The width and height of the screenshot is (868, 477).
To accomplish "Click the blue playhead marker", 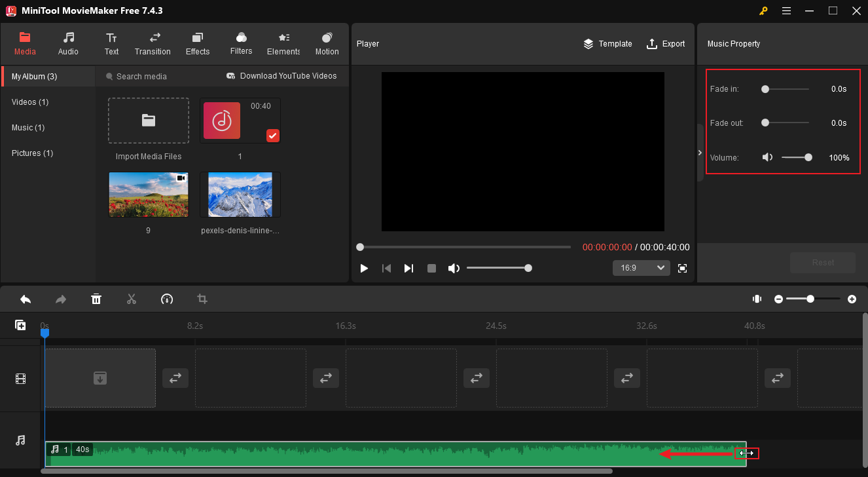I will [x=45, y=334].
